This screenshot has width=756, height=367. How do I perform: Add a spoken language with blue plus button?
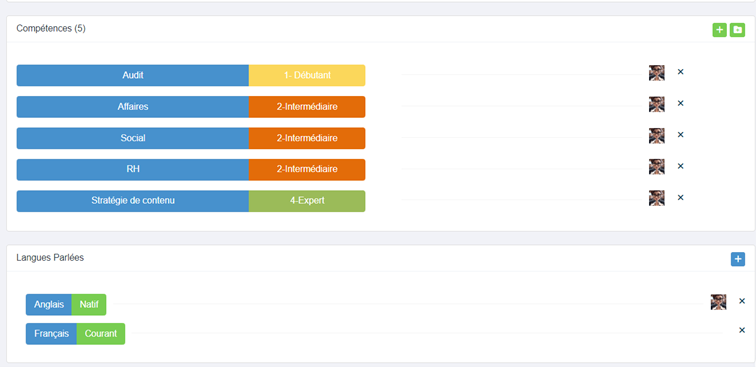tap(738, 259)
